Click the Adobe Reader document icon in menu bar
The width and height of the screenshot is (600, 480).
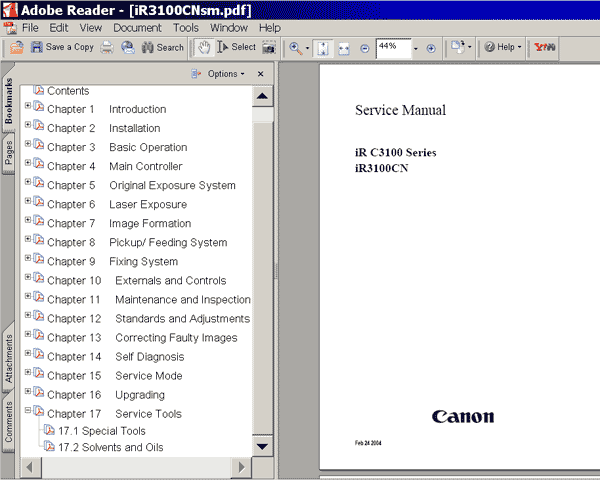coord(10,28)
